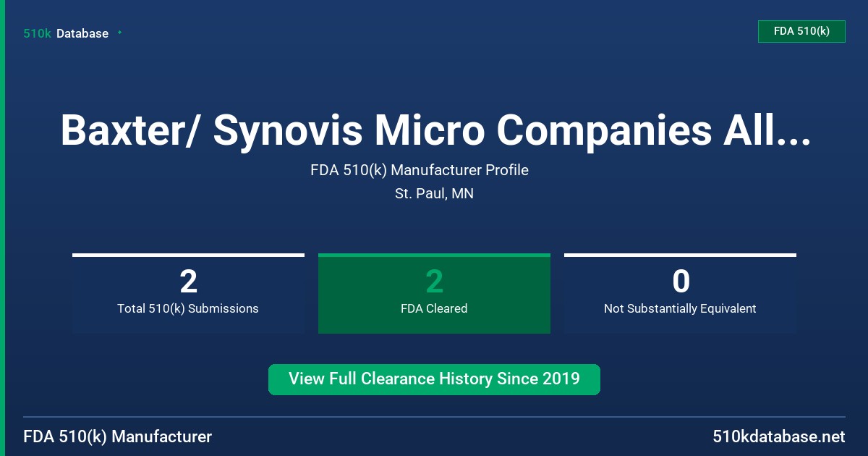This screenshot has height=456, width=868.
Task: Click the small green dot beside Database
Action: click(x=119, y=33)
